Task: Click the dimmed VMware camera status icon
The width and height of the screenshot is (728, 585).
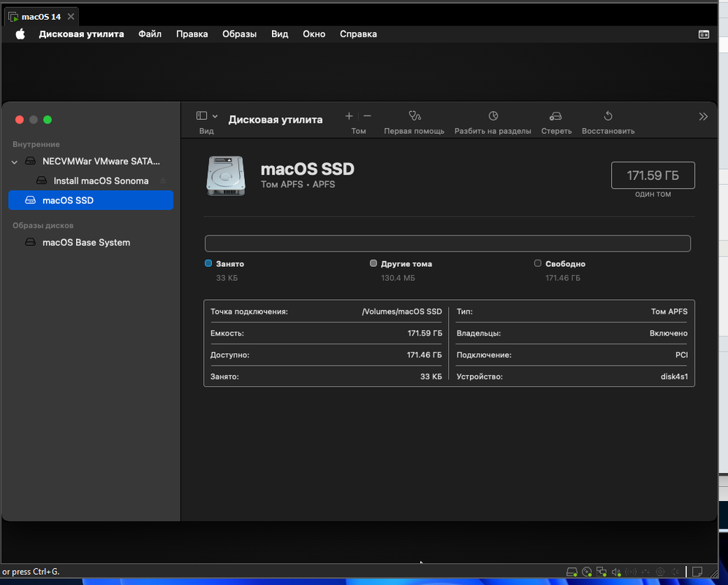Action: [x=660, y=572]
